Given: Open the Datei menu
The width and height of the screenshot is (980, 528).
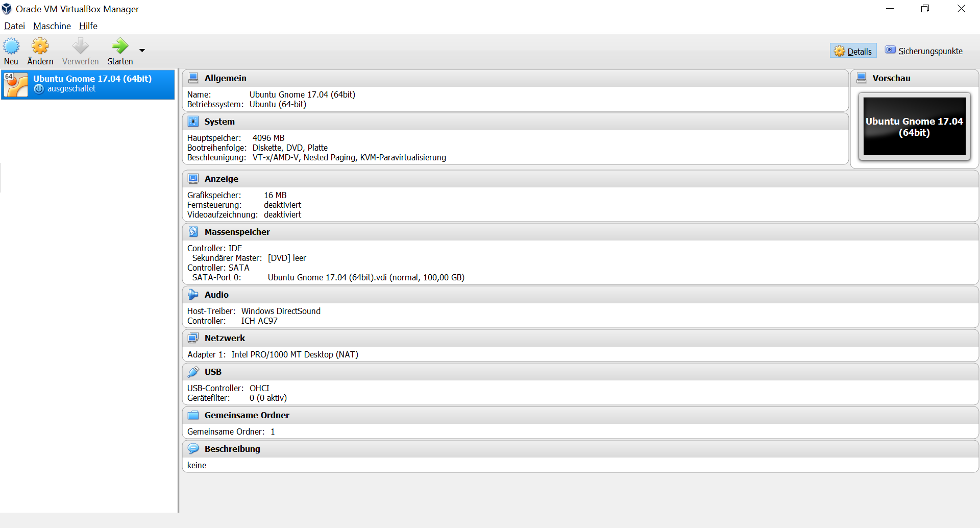Looking at the screenshot, I should coord(14,26).
